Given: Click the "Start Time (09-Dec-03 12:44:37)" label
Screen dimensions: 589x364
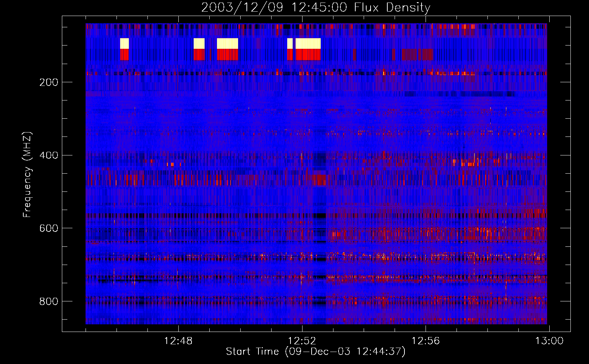Looking at the screenshot, I should [316, 352].
